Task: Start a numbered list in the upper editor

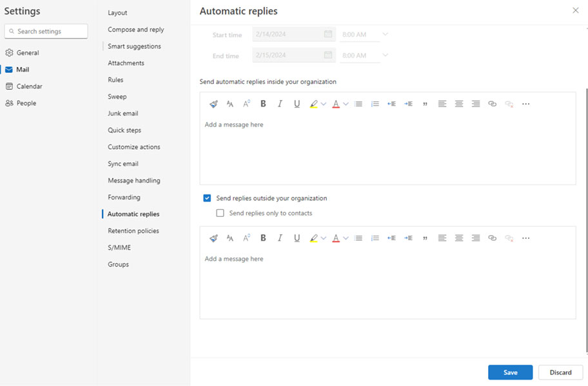Action: pos(375,104)
